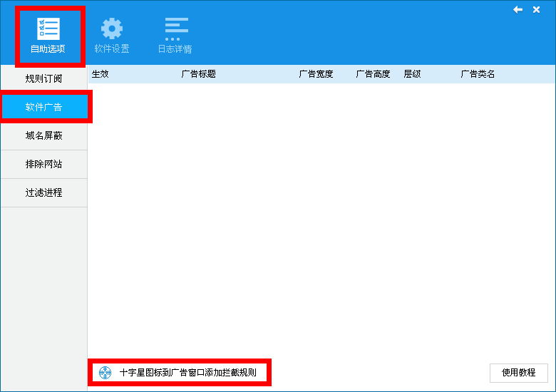
Task: Open the 日志详情 log details tab
Action: [175, 36]
